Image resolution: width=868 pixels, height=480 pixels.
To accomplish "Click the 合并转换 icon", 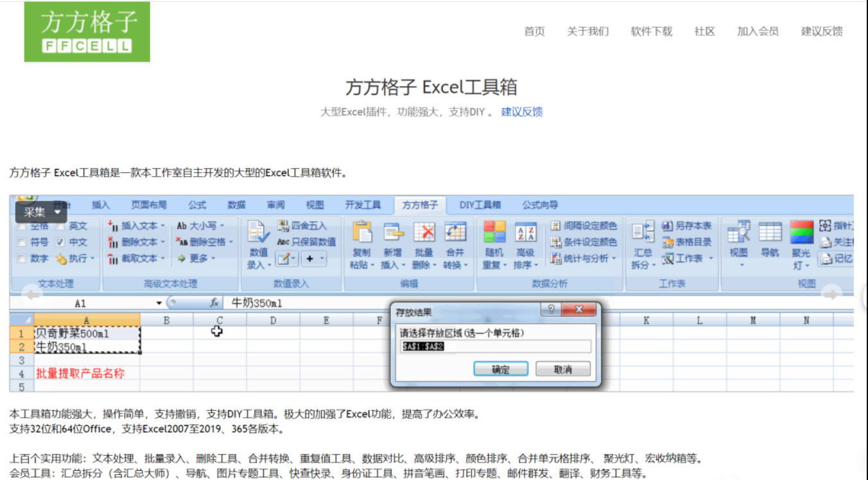I will (x=455, y=233).
